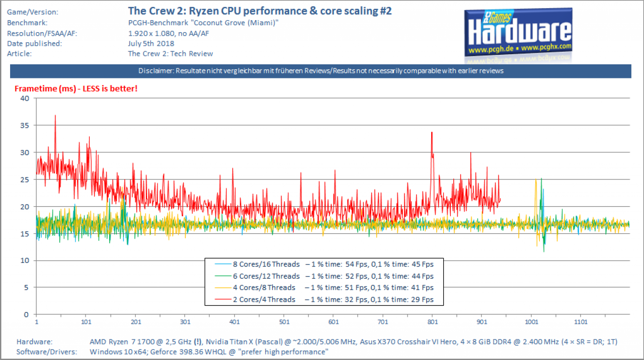Screen dimensions: 644x360
Task: Click the x-axis label 1001
Action: click(x=531, y=321)
